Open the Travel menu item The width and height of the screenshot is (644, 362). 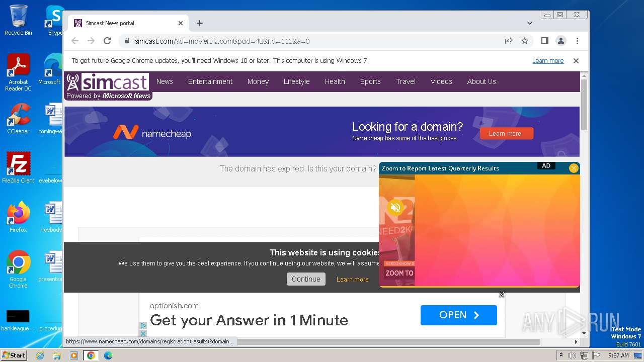[x=406, y=81]
